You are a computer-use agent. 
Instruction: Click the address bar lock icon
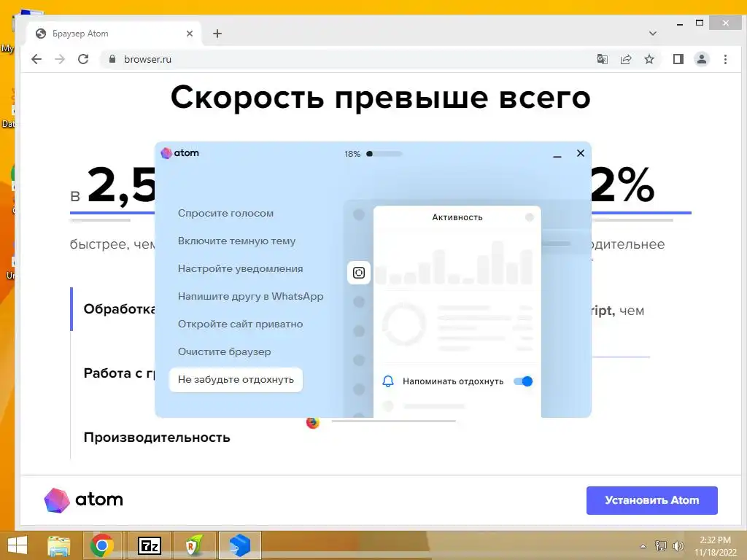(112, 59)
